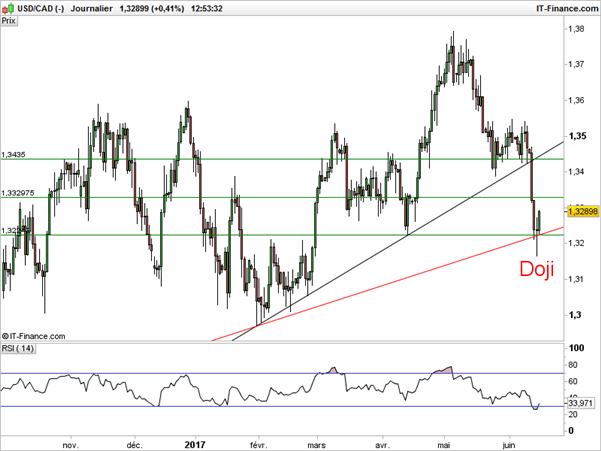Image resolution: width=601 pixels, height=451 pixels.
Task: Click the 20 RSI axis label
Action: click(573, 414)
